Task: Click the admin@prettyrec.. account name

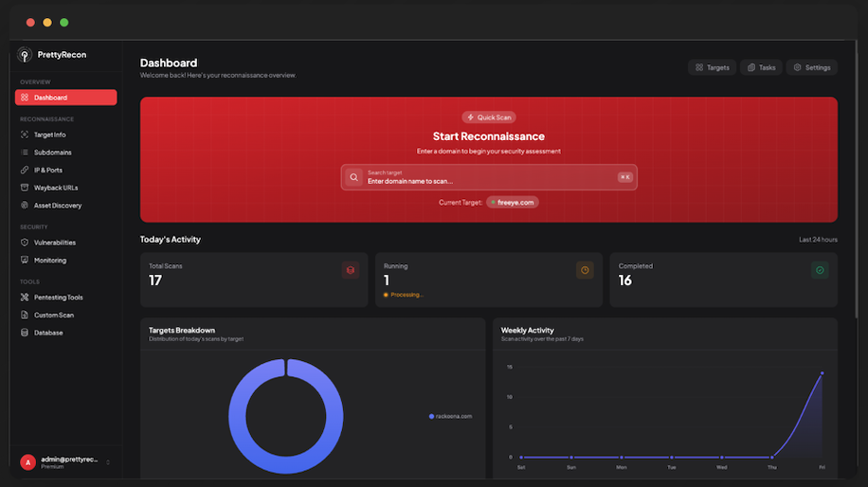Action: [x=69, y=460]
